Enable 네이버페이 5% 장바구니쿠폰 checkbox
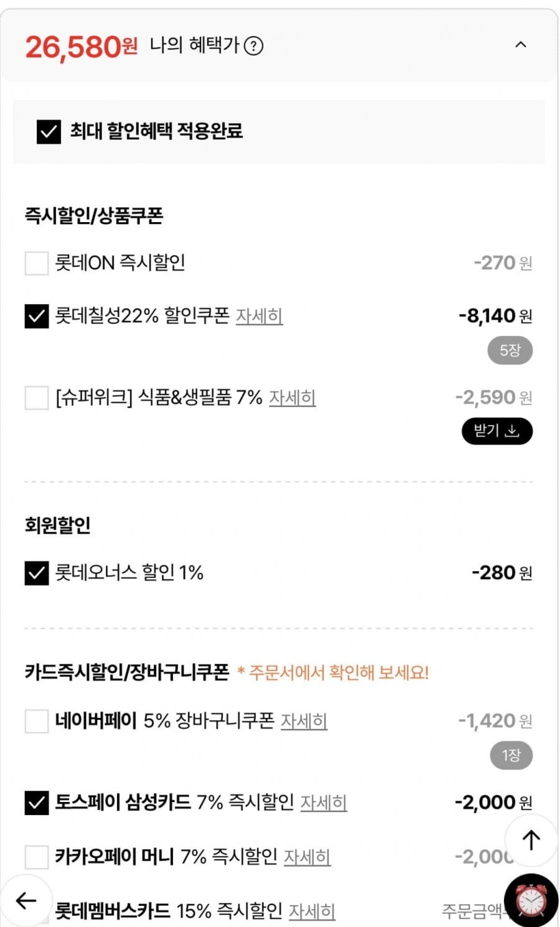560x927 pixels. (37, 721)
